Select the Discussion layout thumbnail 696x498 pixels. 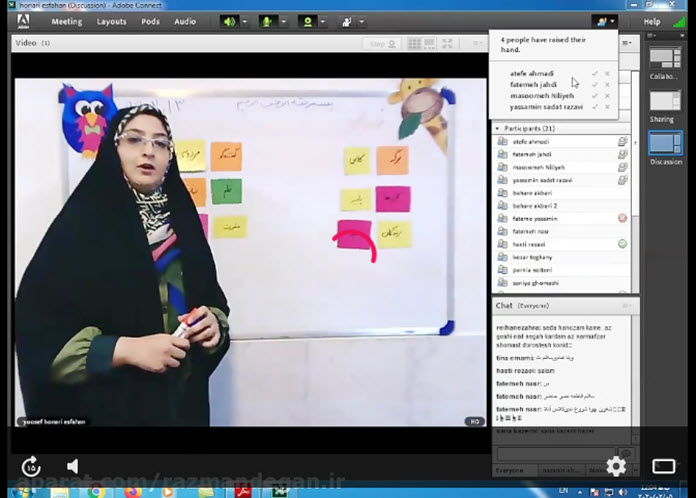click(x=665, y=143)
